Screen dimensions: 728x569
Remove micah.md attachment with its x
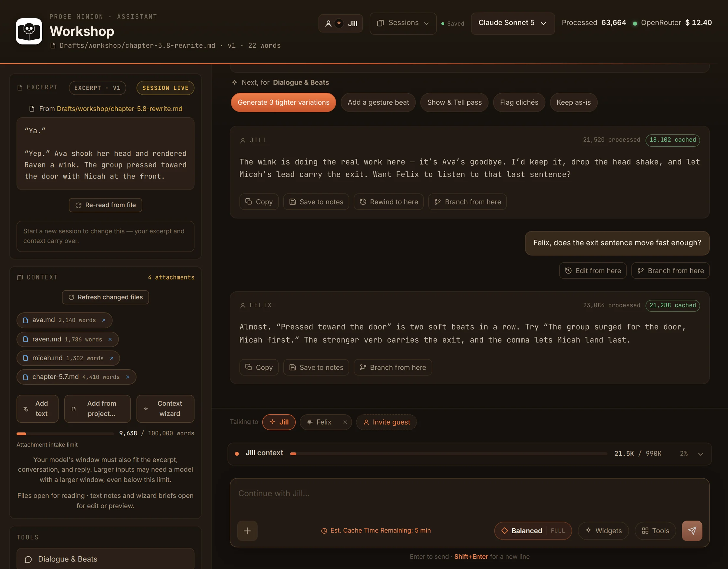(x=112, y=358)
